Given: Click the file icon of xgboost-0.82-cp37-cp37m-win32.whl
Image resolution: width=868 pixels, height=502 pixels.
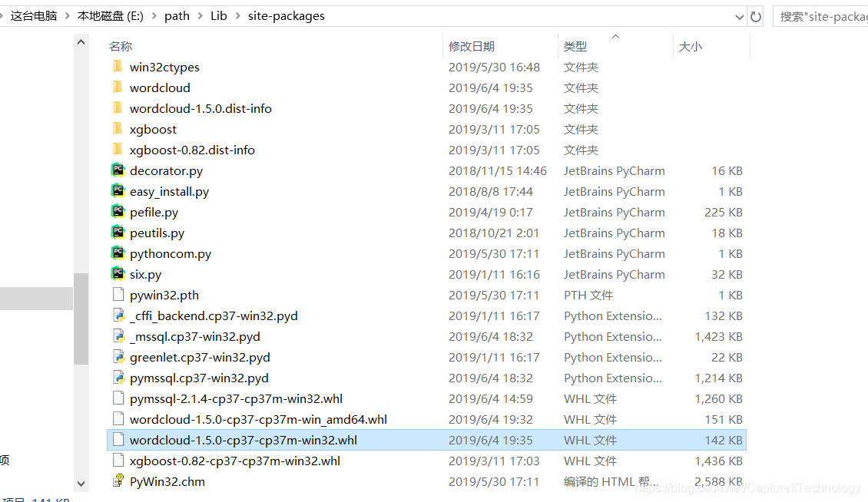Looking at the screenshot, I should click(118, 461).
